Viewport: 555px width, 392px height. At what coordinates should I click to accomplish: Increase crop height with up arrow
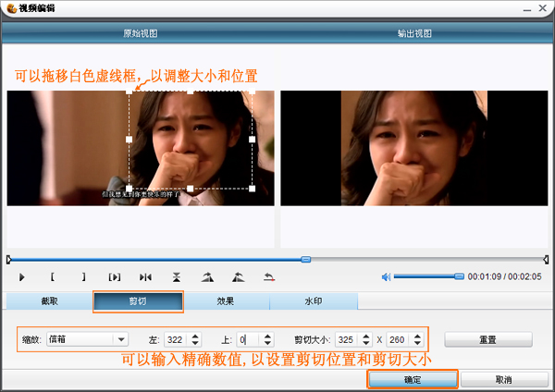click(x=418, y=337)
